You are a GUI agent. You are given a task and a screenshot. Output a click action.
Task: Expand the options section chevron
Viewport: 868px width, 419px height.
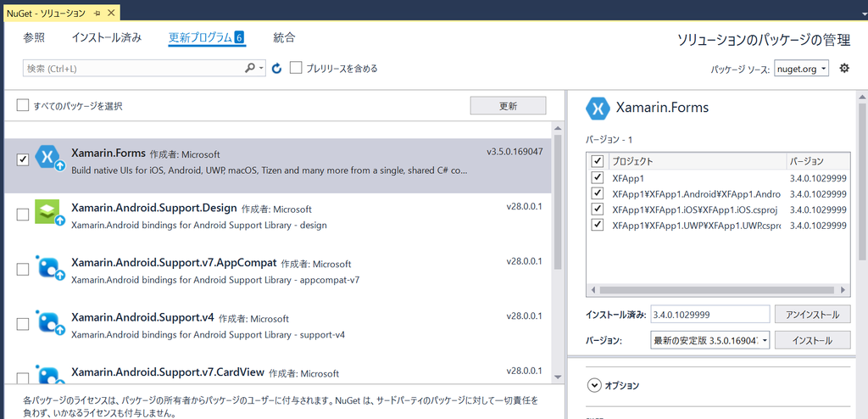click(x=594, y=385)
